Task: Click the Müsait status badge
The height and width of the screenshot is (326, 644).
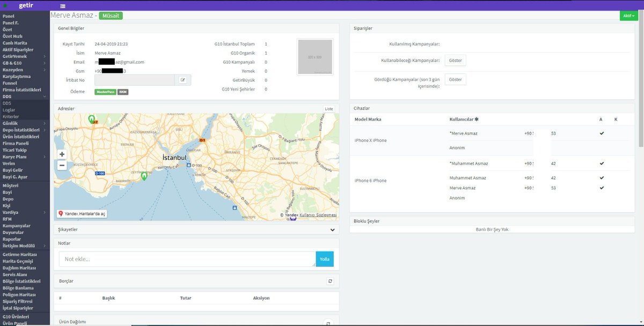Action: pos(111,16)
